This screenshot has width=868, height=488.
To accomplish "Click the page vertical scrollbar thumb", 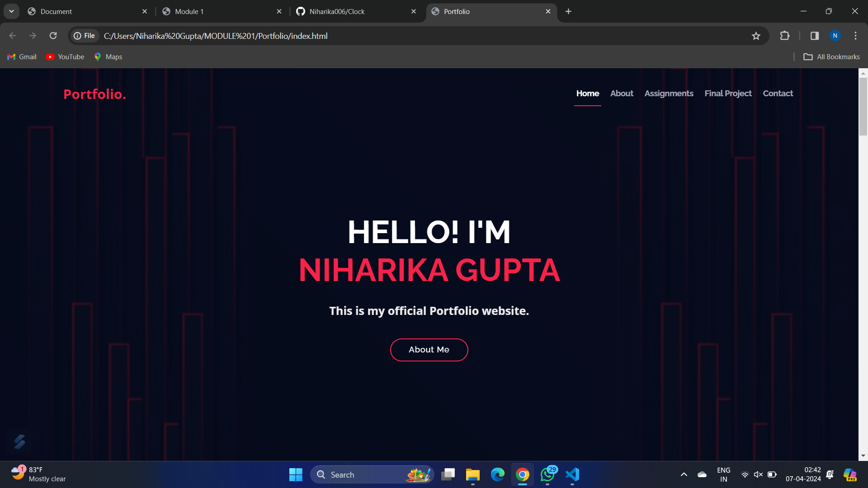I will [x=863, y=106].
